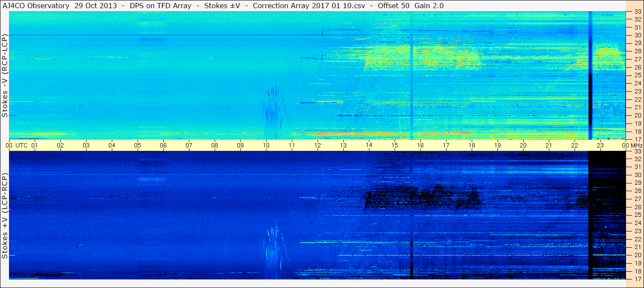This screenshot has height=288, width=644.
Task: Select the 25 MHz label on upper panel scale
Action: pos(637,75)
